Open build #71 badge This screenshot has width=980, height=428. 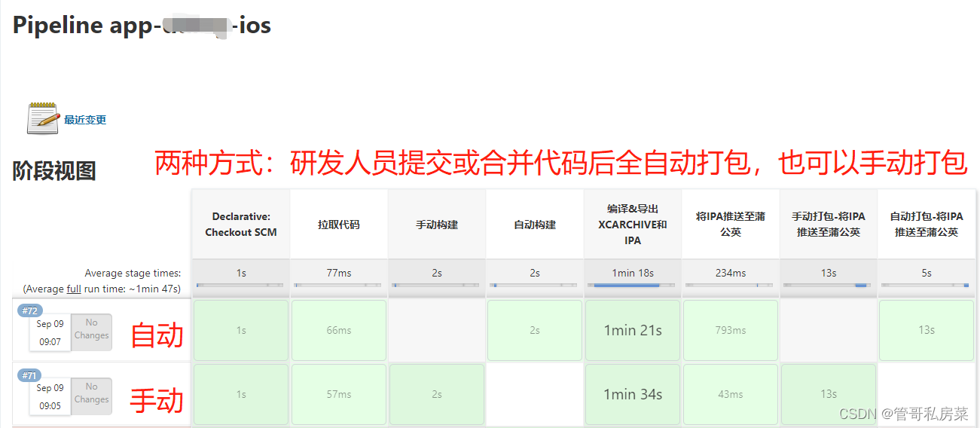[30, 375]
